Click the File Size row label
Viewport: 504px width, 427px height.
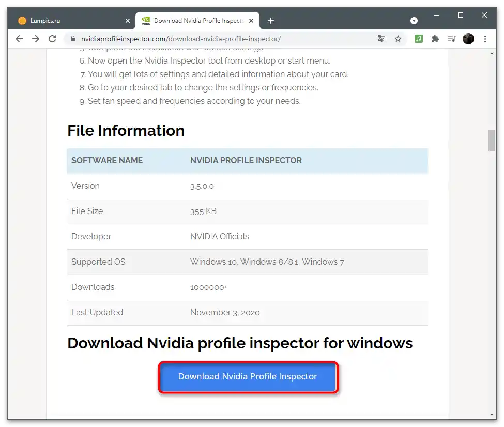click(87, 211)
